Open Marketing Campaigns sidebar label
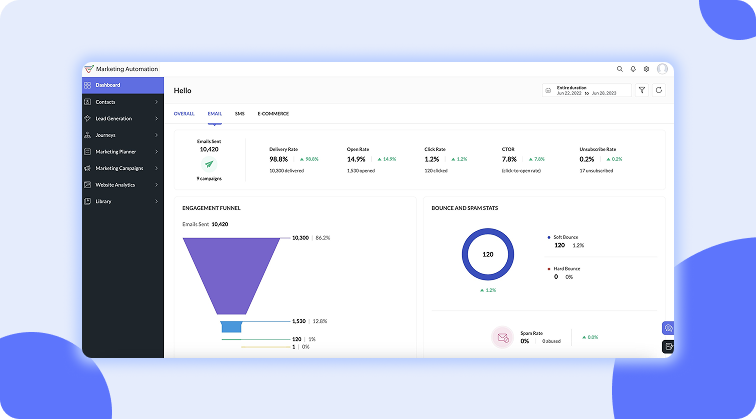The image size is (756, 419). (x=119, y=168)
